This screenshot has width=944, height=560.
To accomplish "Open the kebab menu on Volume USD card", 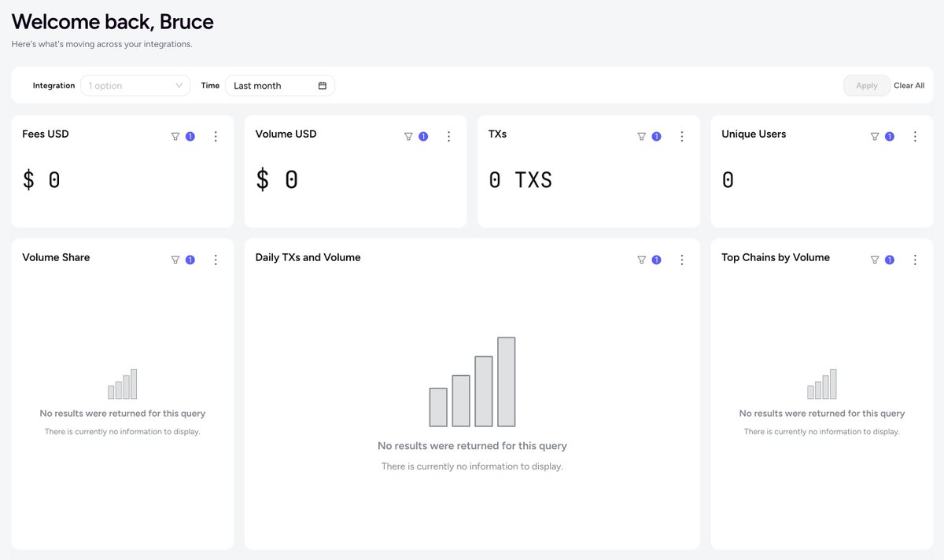I will pos(448,136).
